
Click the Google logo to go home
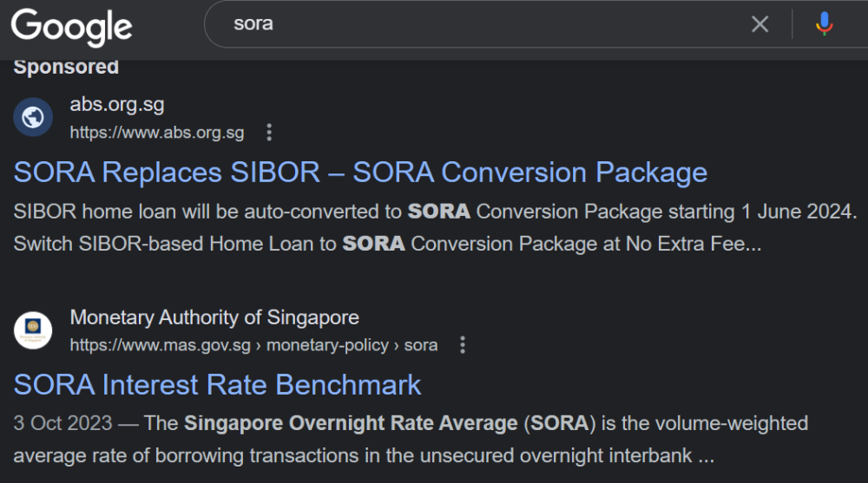[x=71, y=26]
